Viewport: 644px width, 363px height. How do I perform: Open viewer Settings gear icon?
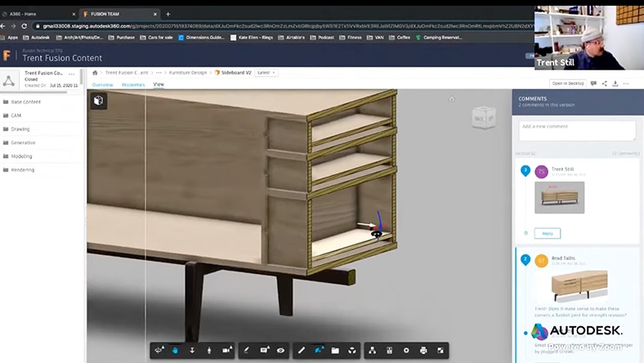click(406, 350)
